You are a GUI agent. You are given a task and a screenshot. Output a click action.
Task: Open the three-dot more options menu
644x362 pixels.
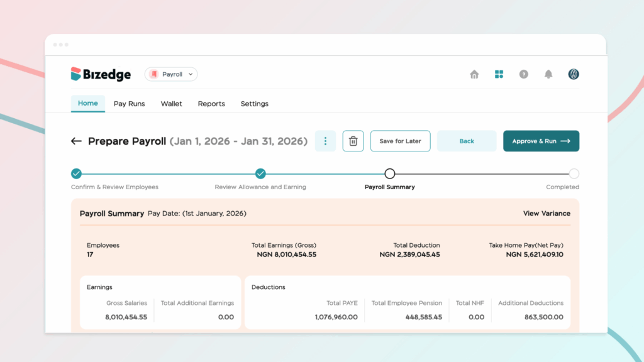click(x=325, y=141)
